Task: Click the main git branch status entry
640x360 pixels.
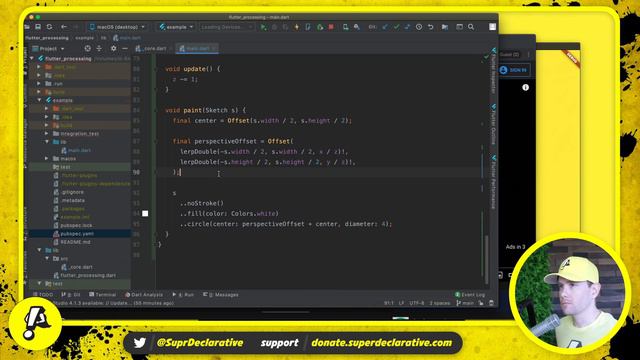Action: (x=465, y=303)
